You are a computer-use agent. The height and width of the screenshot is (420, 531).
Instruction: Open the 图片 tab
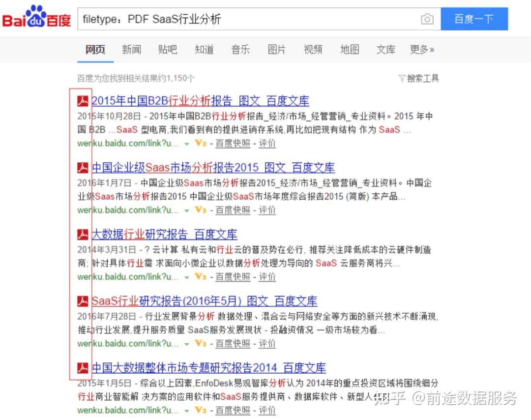[x=277, y=50]
